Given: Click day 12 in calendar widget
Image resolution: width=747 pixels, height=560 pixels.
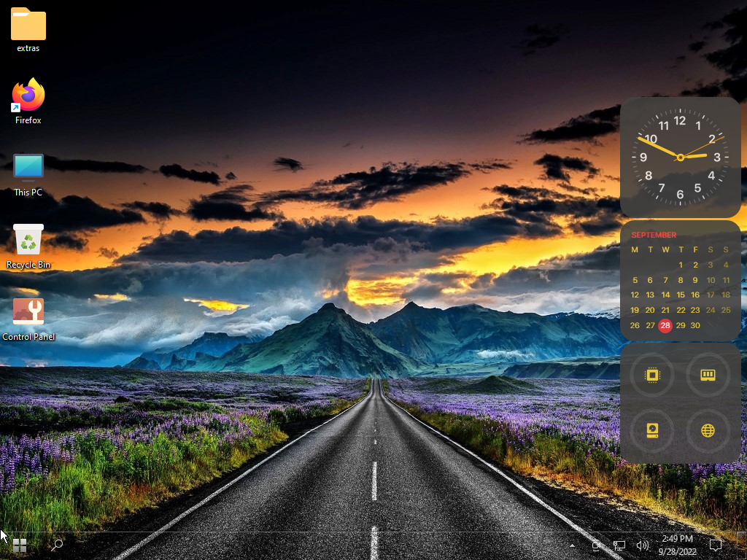Looking at the screenshot, I should 635,295.
